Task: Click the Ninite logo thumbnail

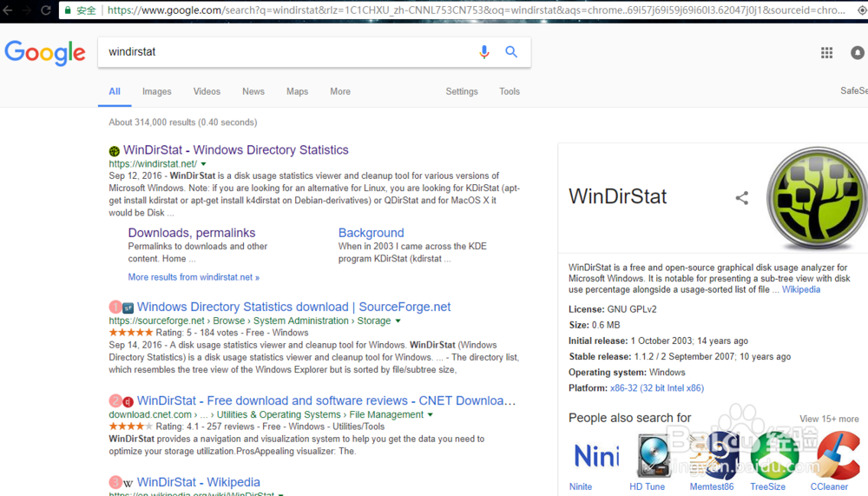Action: coord(597,456)
